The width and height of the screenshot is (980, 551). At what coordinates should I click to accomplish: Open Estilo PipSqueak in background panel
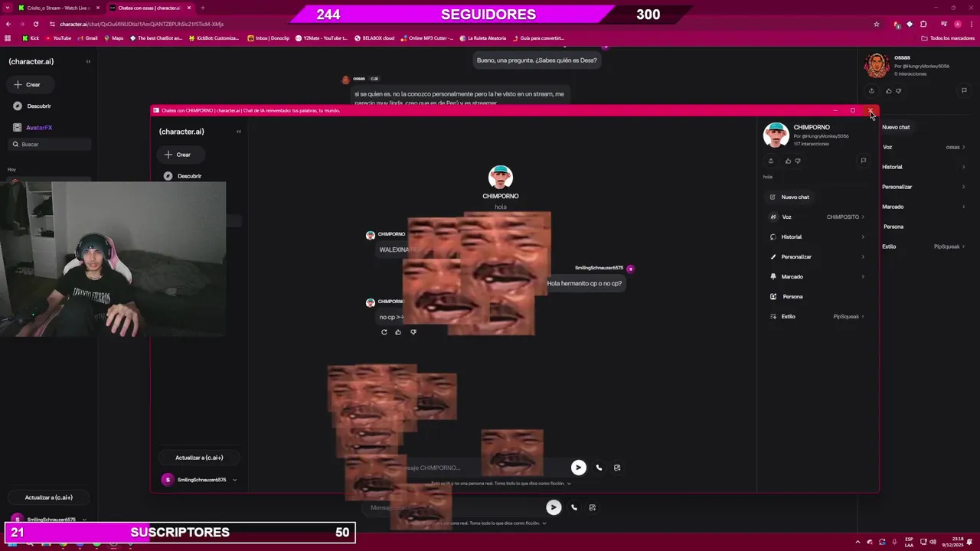923,246
